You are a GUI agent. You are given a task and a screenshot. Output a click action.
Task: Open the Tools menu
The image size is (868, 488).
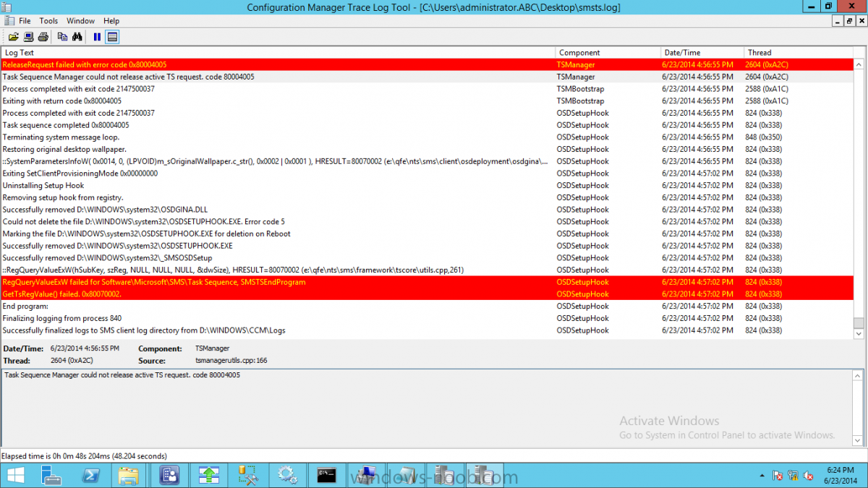tap(48, 21)
